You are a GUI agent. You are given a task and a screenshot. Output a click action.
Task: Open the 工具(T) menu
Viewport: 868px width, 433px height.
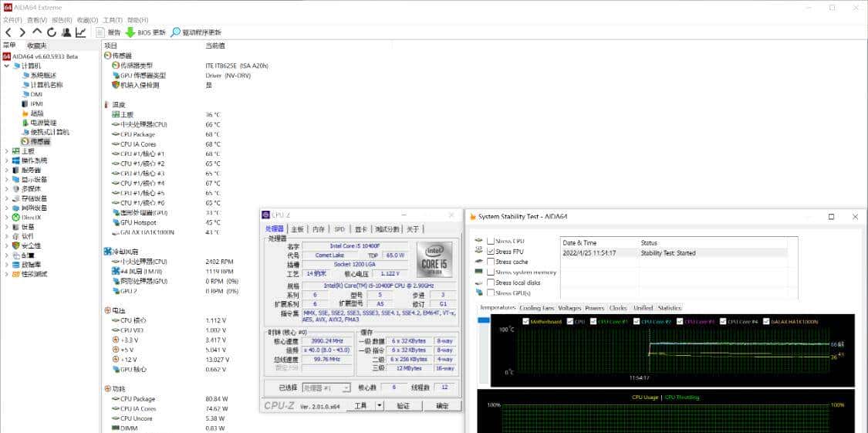coord(113,20)
